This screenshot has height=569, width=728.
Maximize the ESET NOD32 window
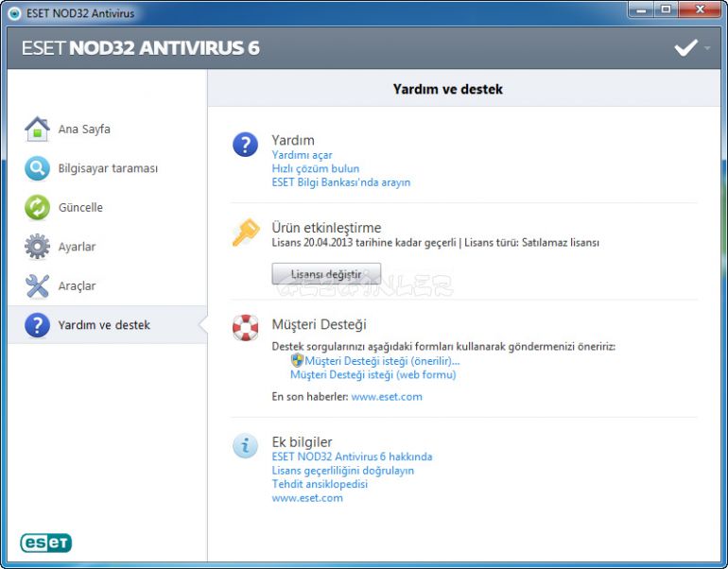click(x=666, y=9)
